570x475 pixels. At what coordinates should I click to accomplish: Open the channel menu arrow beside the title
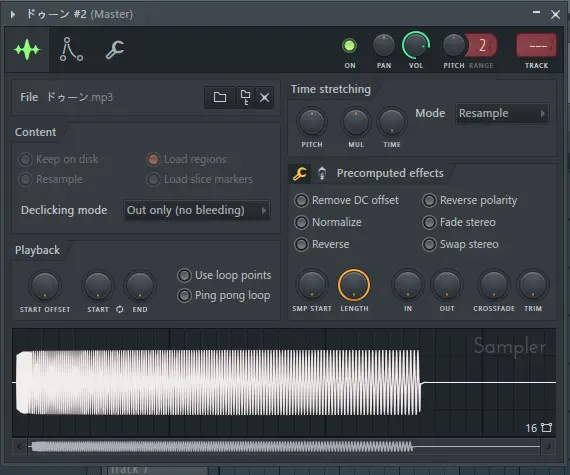click(13, 14)
